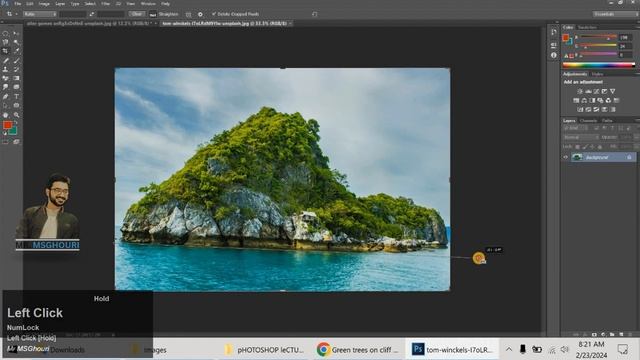Screen dimensions: 640x360
Task: Open the Image menu
Action: tap(44, 4)
